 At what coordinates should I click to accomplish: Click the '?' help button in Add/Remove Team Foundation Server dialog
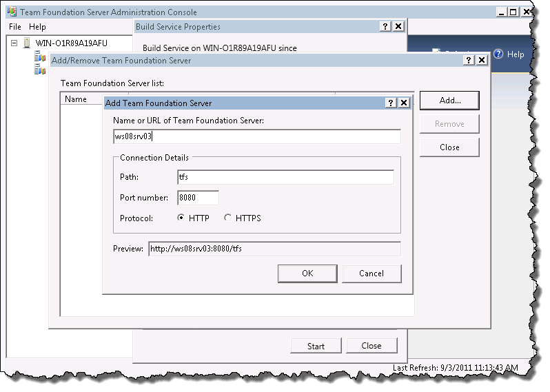point(469,60)
